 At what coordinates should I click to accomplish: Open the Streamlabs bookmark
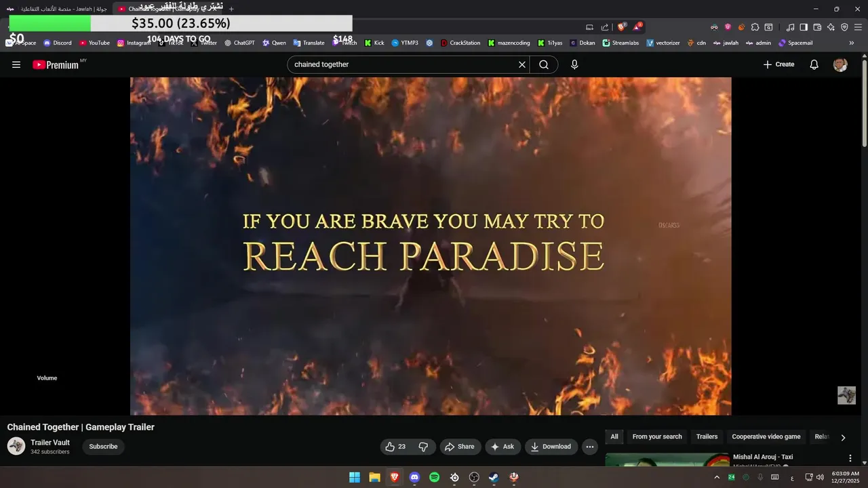(x=620, y=43)
